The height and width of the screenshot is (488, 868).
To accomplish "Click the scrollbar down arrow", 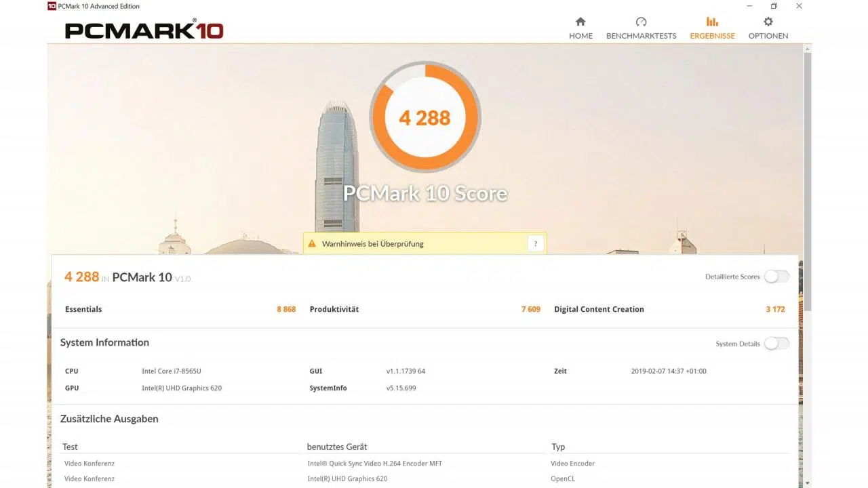I will [807, 483].
